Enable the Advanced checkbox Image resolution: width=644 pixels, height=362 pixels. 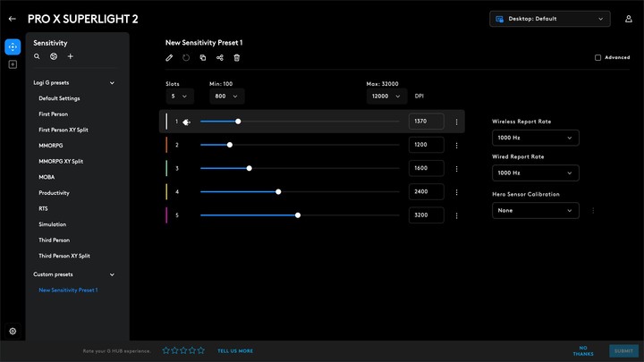(598, 57)
